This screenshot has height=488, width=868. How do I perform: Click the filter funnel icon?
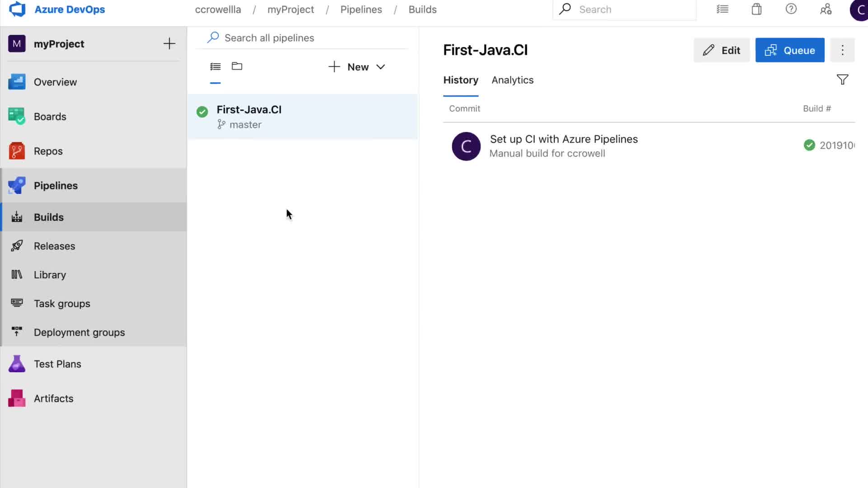(842, 80)
